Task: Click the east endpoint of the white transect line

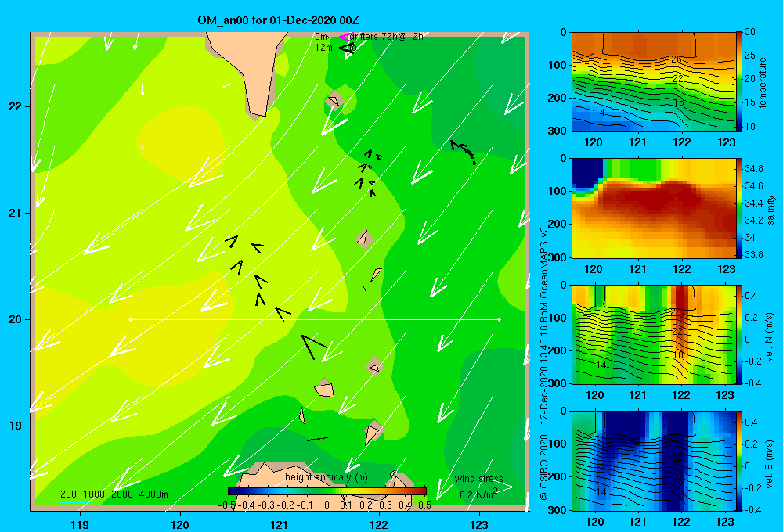Action: pos(499,319)
